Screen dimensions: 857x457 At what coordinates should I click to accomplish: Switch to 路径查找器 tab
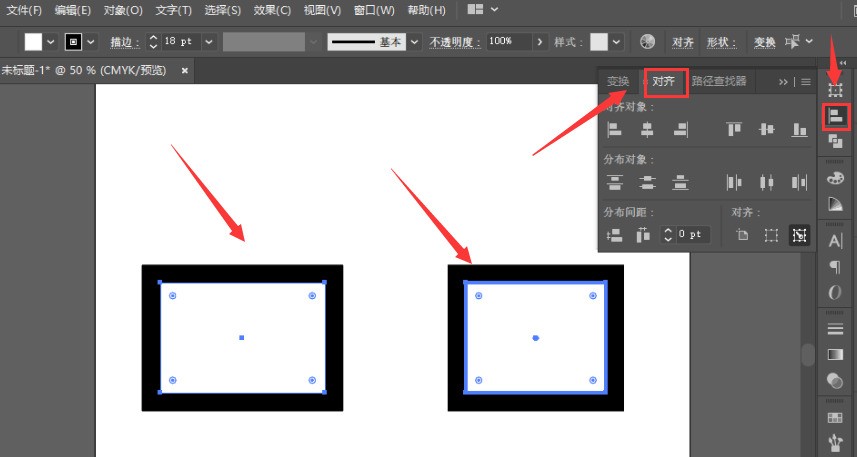tap(719, 81)
